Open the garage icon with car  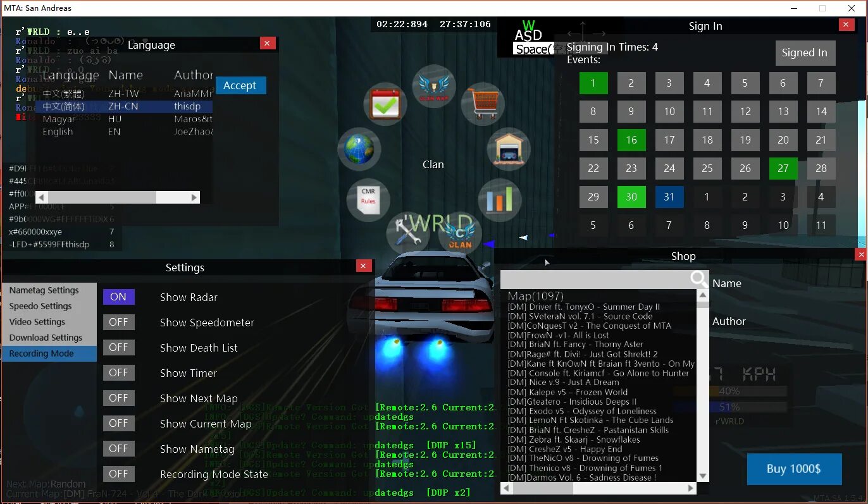[x=508, y=149]
